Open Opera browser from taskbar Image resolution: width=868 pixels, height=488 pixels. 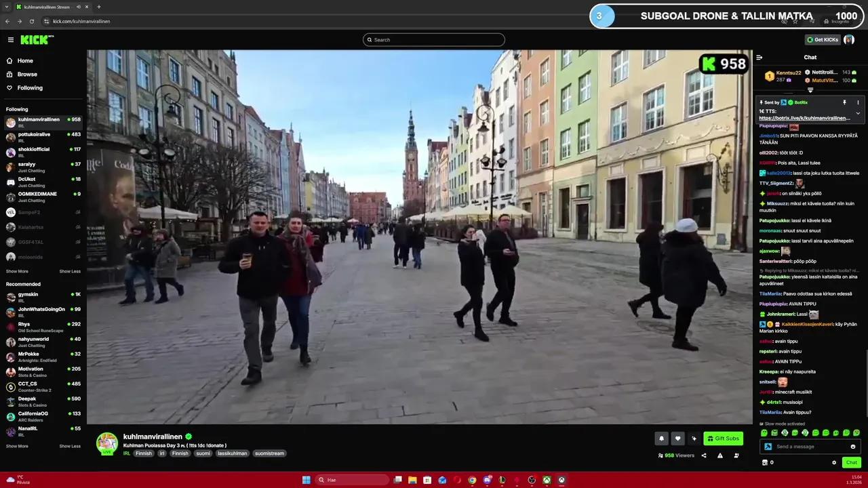[457, 480]
